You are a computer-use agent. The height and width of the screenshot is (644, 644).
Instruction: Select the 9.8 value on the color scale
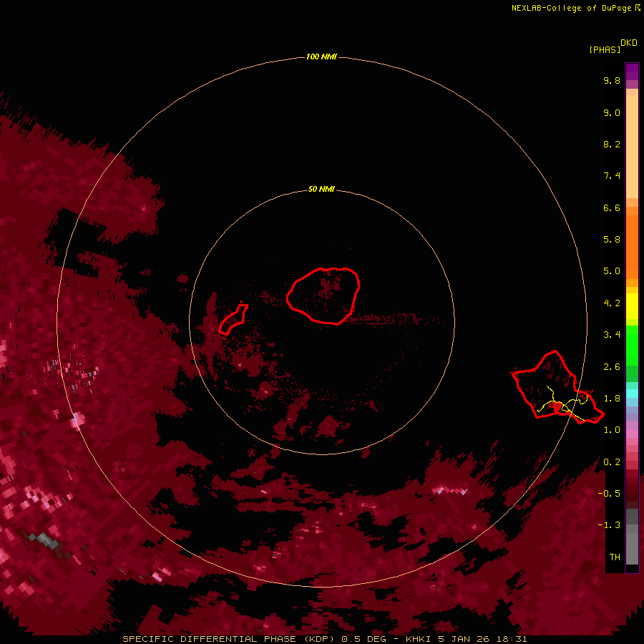(x=612, y=80)
